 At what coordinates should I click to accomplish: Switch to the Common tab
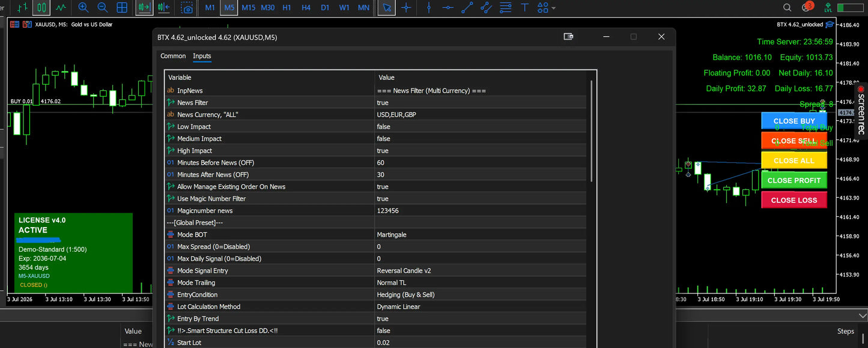click(173, 56)
